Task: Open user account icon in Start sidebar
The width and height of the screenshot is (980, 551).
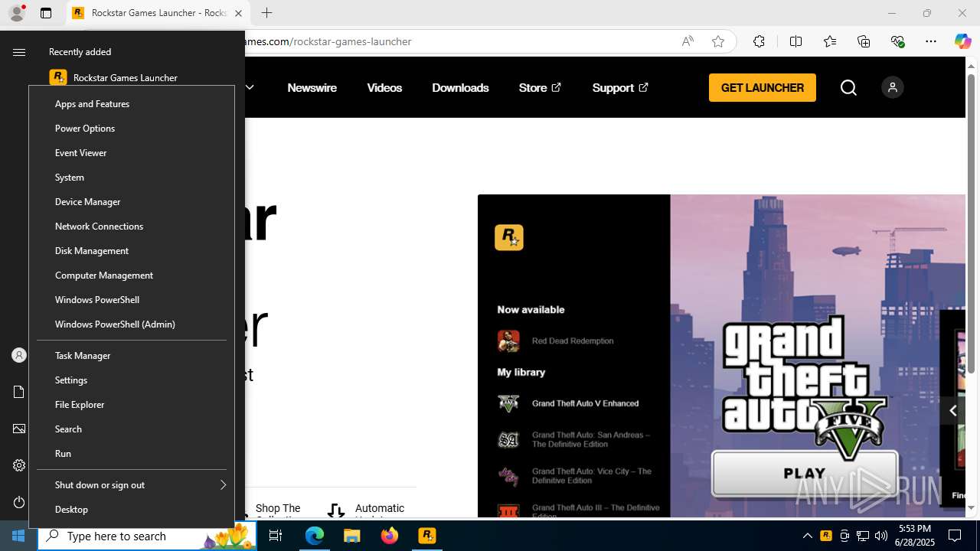Action: click(x=19, y=355)
